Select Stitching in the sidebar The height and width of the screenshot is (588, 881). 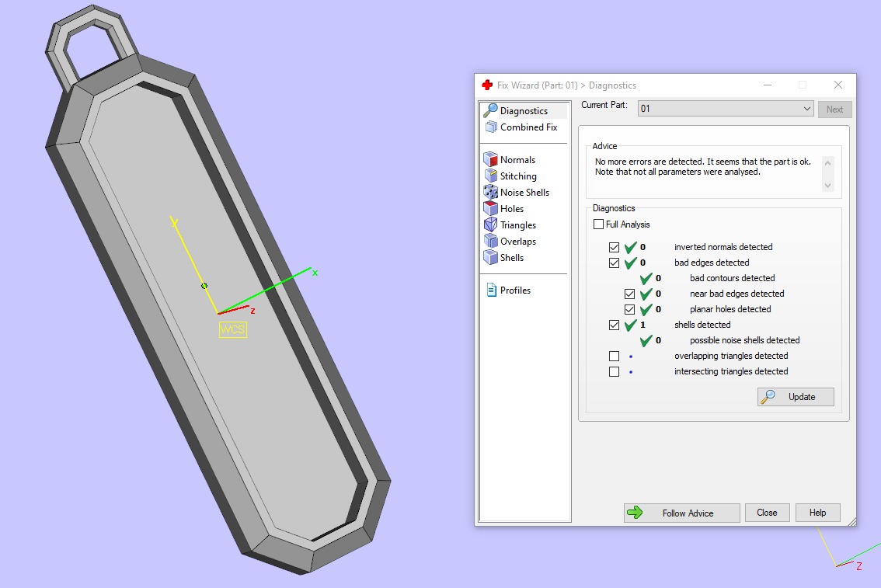[518, 176]
